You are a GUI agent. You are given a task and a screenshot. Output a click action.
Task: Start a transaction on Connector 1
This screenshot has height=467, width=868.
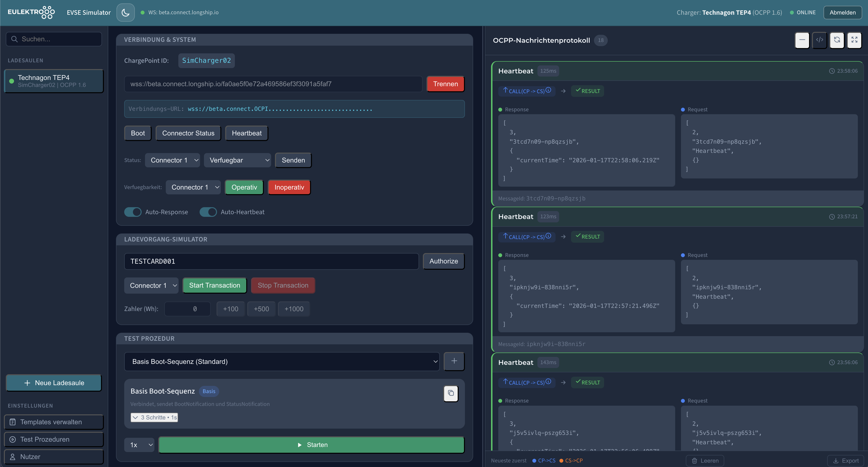pyautogui.click(x=214, y=285)
